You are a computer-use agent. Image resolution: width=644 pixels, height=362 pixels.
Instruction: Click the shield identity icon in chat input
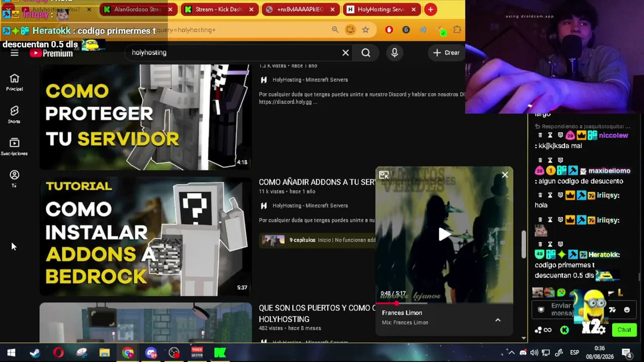pos(541,310)
